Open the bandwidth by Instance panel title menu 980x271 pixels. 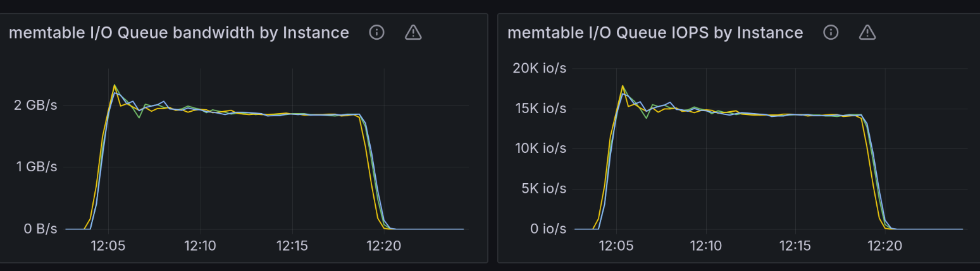(179, 33)
